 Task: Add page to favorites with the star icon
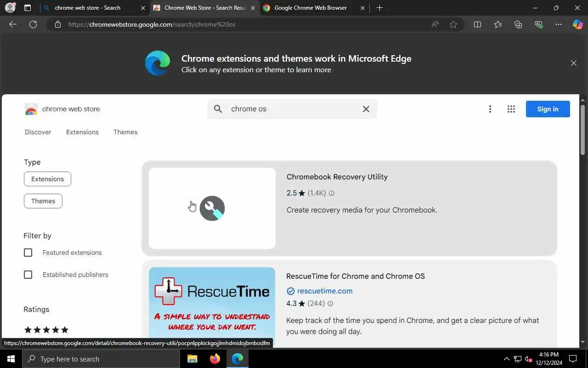[453, 24]
